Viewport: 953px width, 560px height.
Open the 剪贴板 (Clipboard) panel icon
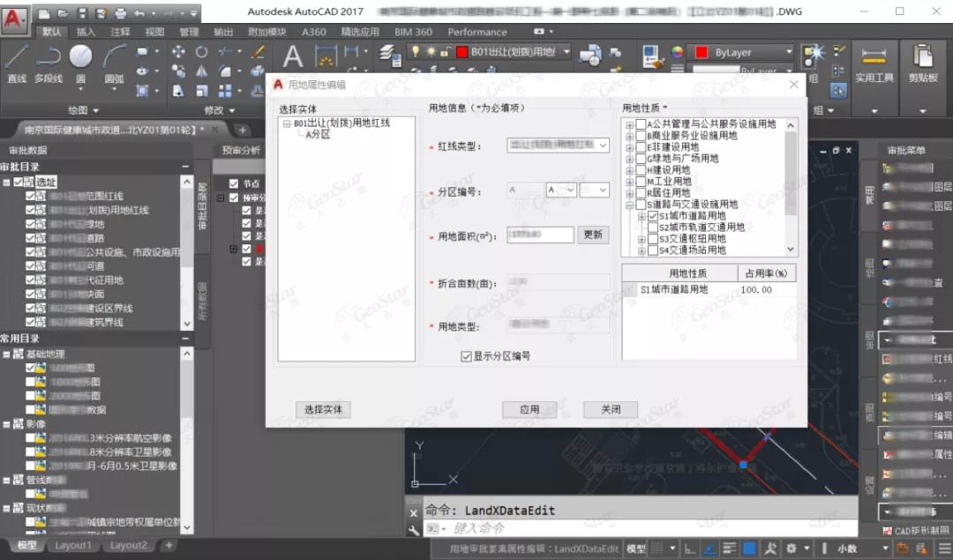tap(923, 62)
